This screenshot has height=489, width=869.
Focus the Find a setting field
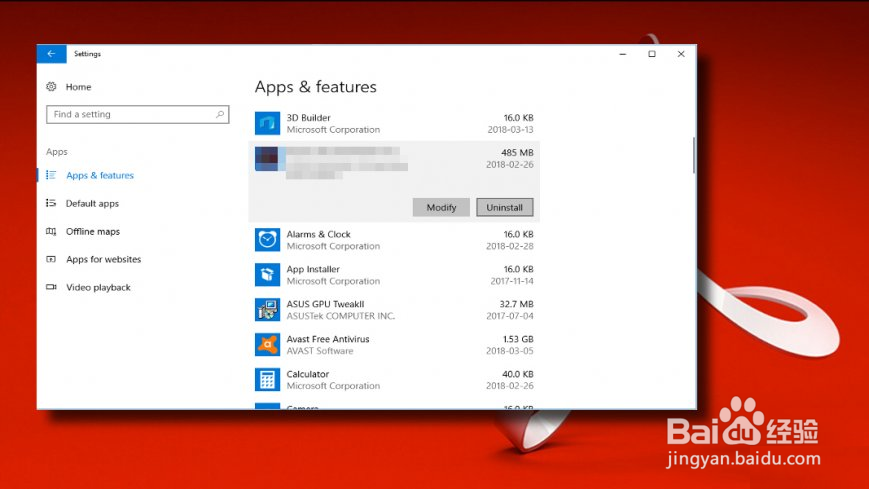(x=137, y=114)
